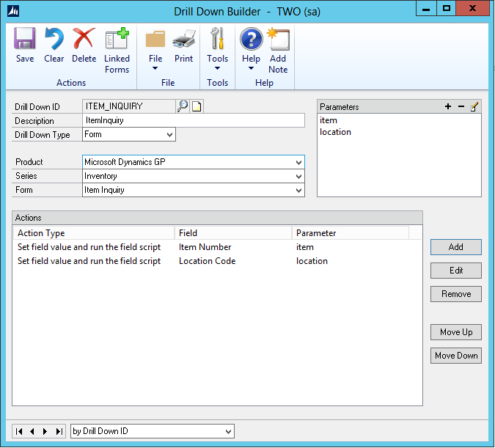Select the 'item' parameter in Parameters list

click(x=329, y=120)
